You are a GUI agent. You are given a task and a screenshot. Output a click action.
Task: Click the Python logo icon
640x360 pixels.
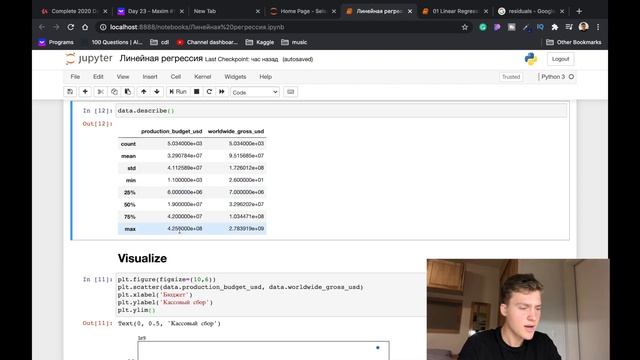click(531, 59)
